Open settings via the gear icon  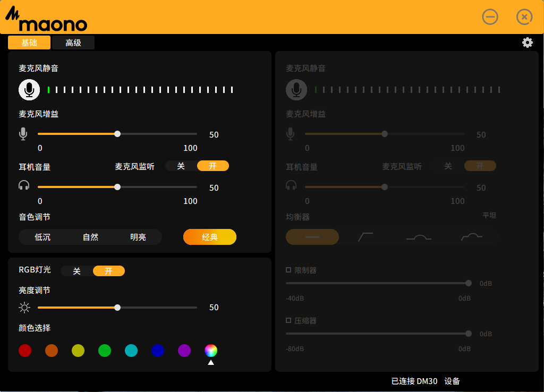[x=527, y=42]
